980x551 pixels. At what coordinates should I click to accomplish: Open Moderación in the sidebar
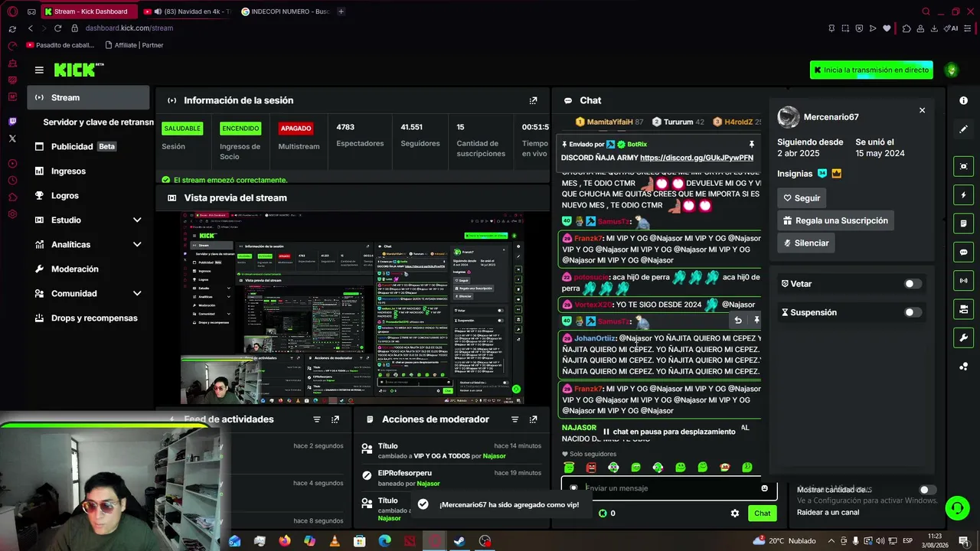click(x=89, y=269)
